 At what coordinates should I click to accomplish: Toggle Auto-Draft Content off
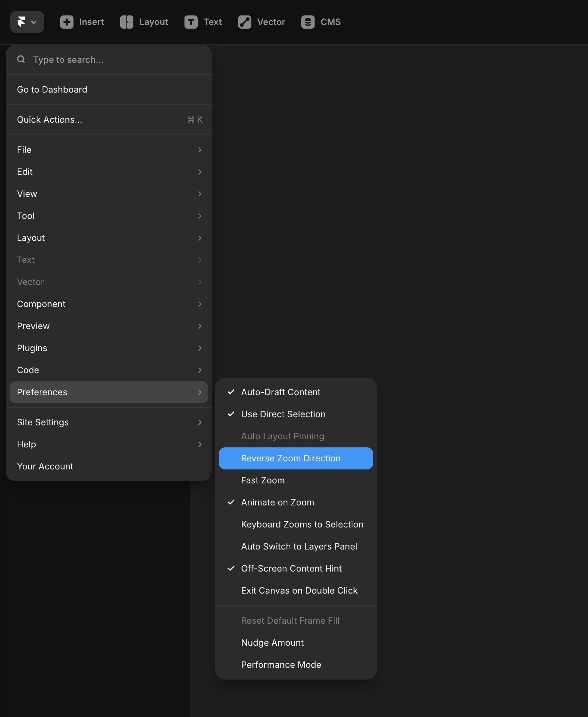tap(296, 392)
